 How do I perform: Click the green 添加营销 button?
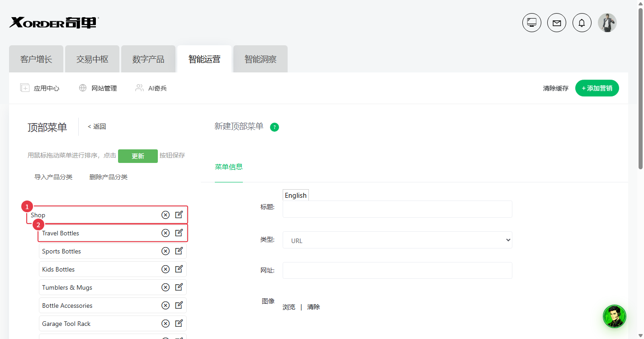coord(597,88)
